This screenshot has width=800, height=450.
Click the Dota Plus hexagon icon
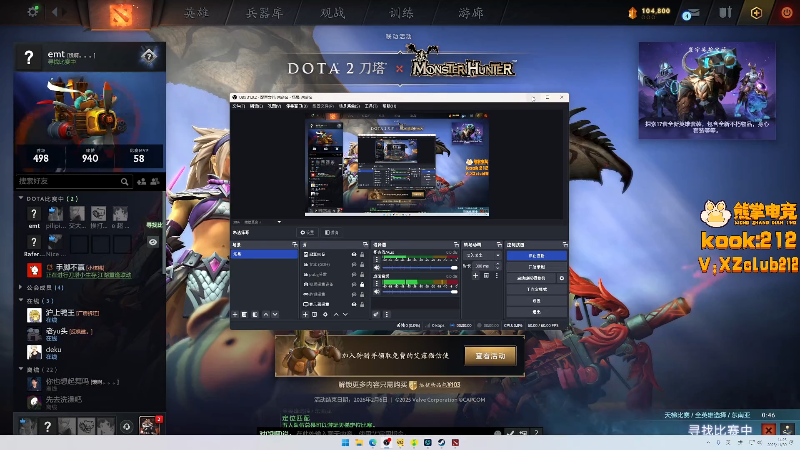[x=756, y=13]
